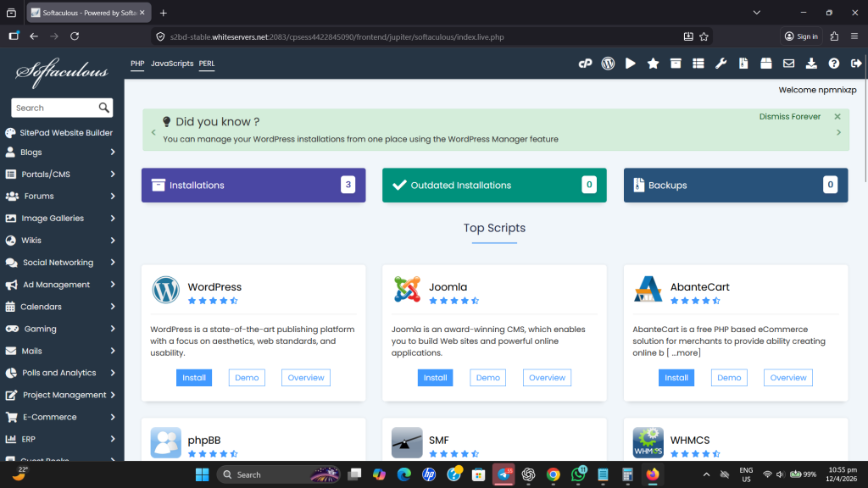This screenshot has height=488, width=868.
Task: Open Microsoft Edge from taskbar
Action: [404, 474]
